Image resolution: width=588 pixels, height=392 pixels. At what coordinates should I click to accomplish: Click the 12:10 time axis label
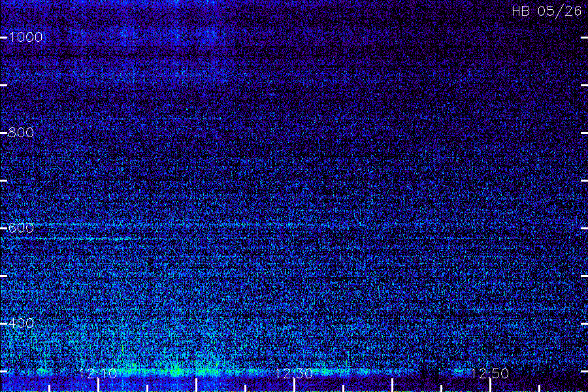coord(98,373)
